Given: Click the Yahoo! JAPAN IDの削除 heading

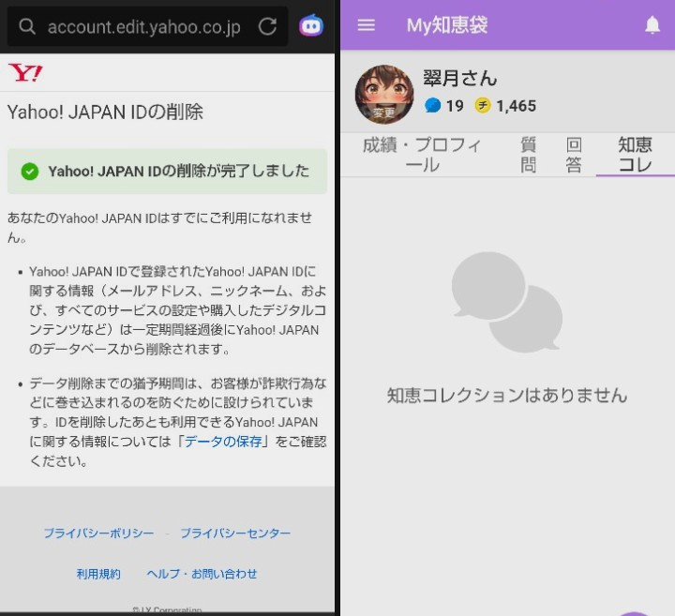Looking at the screenshot, I should point(105,113).
